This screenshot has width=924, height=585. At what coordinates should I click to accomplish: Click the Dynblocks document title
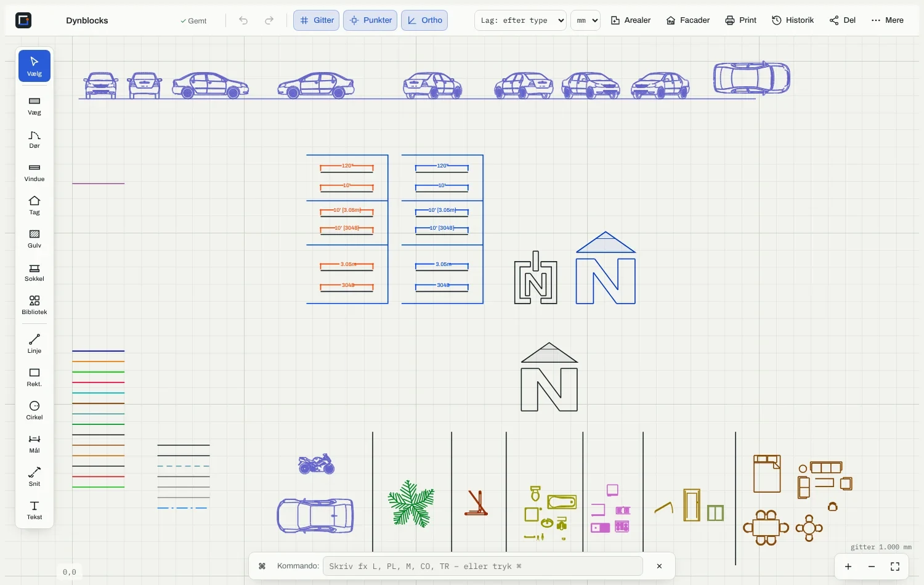(x=87, y=20)
